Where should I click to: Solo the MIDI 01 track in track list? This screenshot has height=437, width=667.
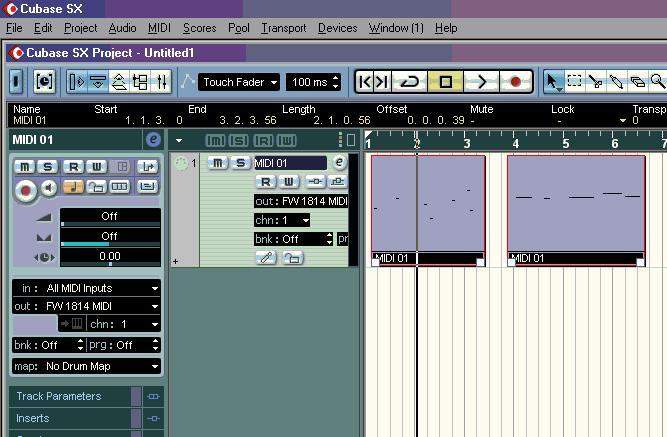tap(239, 163)
